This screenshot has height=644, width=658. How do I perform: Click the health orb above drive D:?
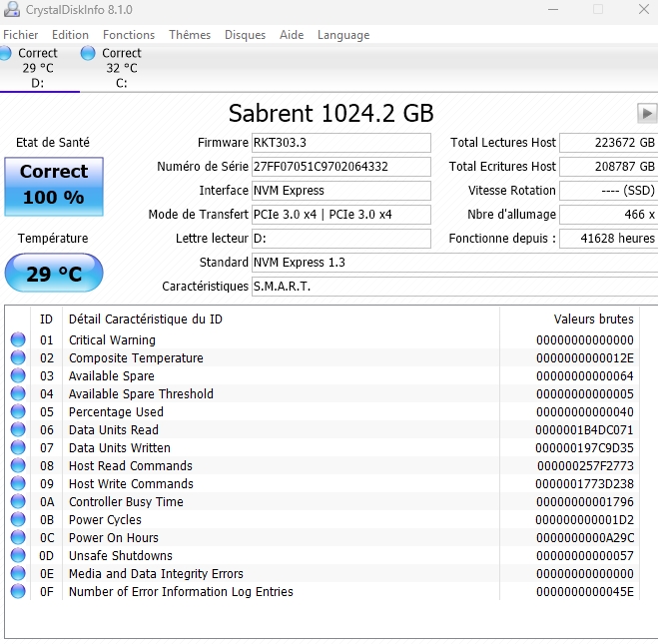click(x=5, y=53)
